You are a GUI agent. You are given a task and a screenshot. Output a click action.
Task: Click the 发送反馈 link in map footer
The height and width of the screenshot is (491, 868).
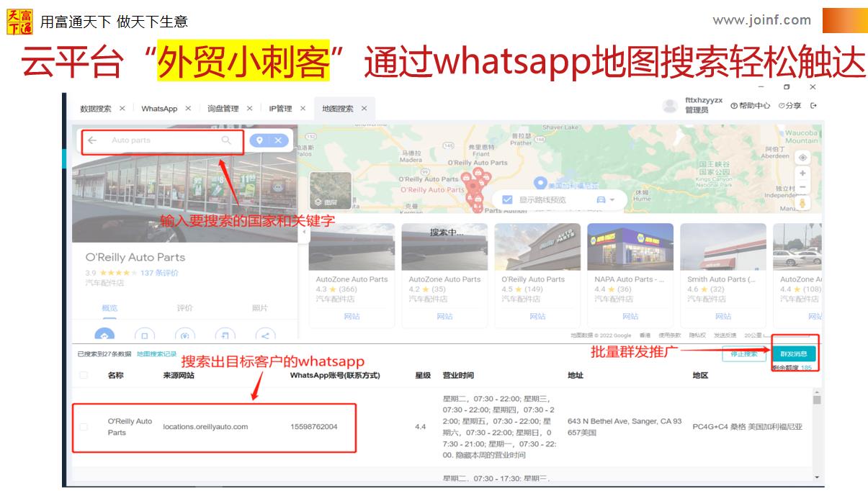(725, 335)
